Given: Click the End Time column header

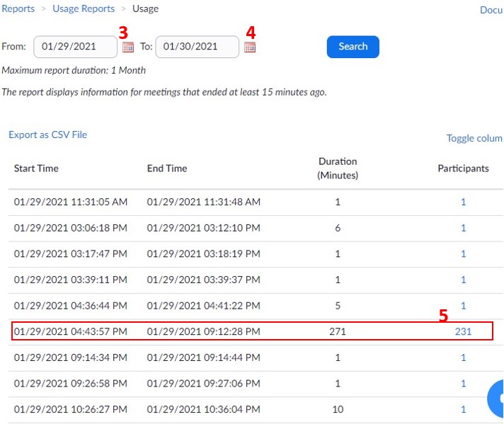Looking at the screenshot, I should pos(167,168).
